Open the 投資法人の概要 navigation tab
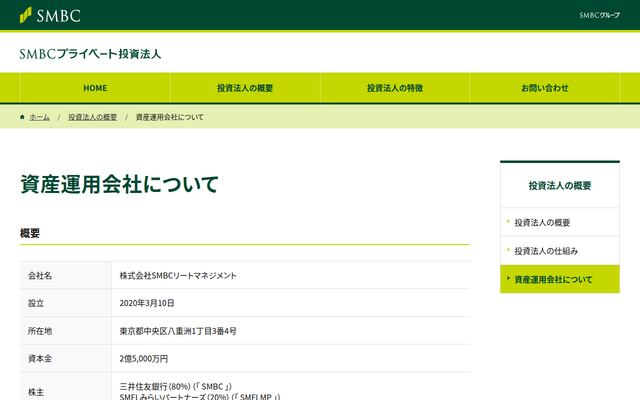Image resolution: width=640 pixels, height=400 pixels. tap(245, 88)
